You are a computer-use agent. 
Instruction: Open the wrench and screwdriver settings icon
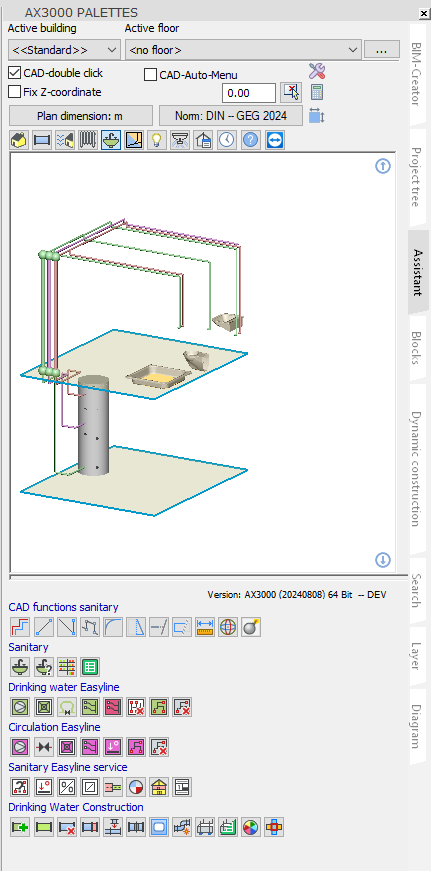(x=317, y=72)
